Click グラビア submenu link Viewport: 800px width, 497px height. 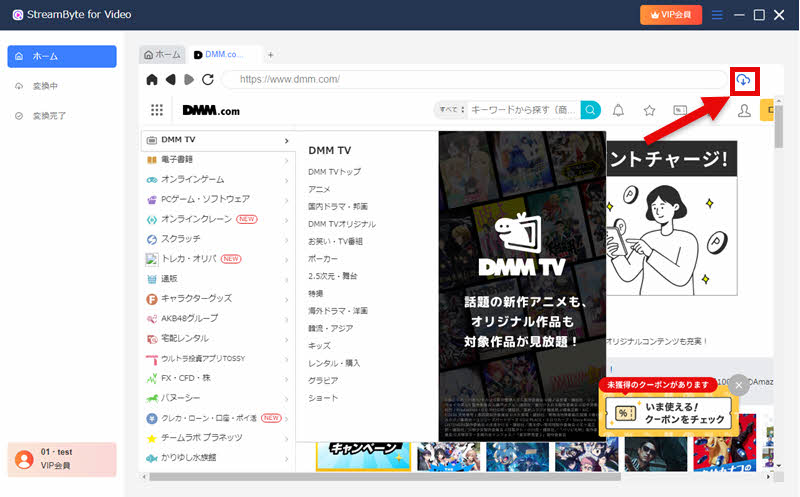pos(323,380)
